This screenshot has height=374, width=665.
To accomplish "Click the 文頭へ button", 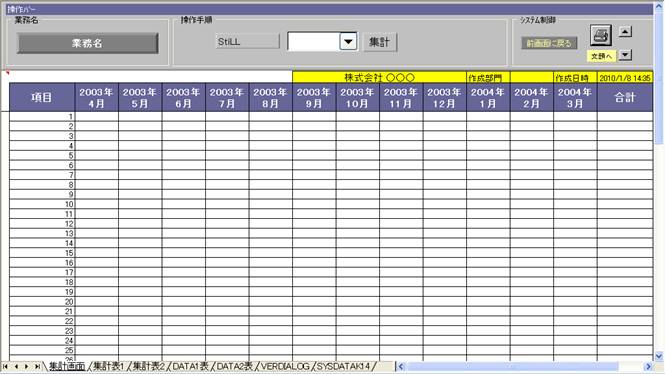I will [601, 56].
